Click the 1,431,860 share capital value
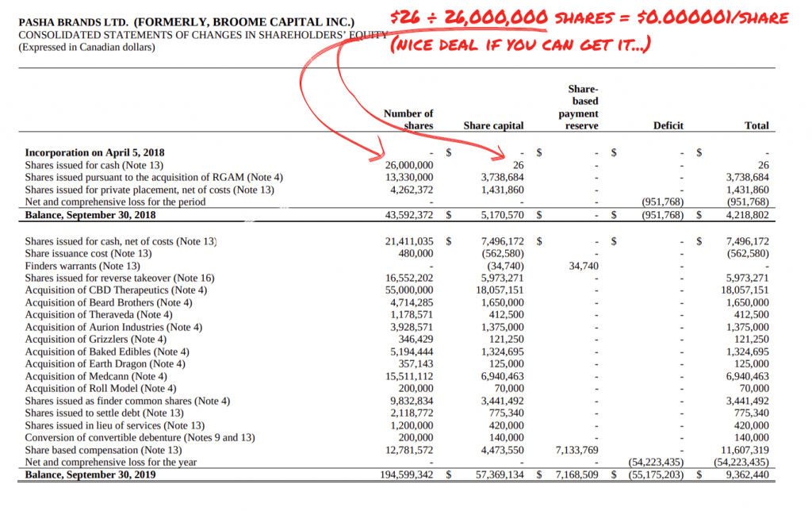Image resolution: width=812 pixels, height=511 pixels. [x=502, y=190]
